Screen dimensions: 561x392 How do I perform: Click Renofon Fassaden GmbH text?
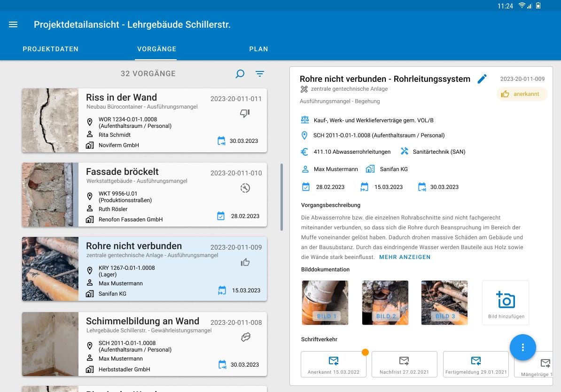(x=131, y=220)
